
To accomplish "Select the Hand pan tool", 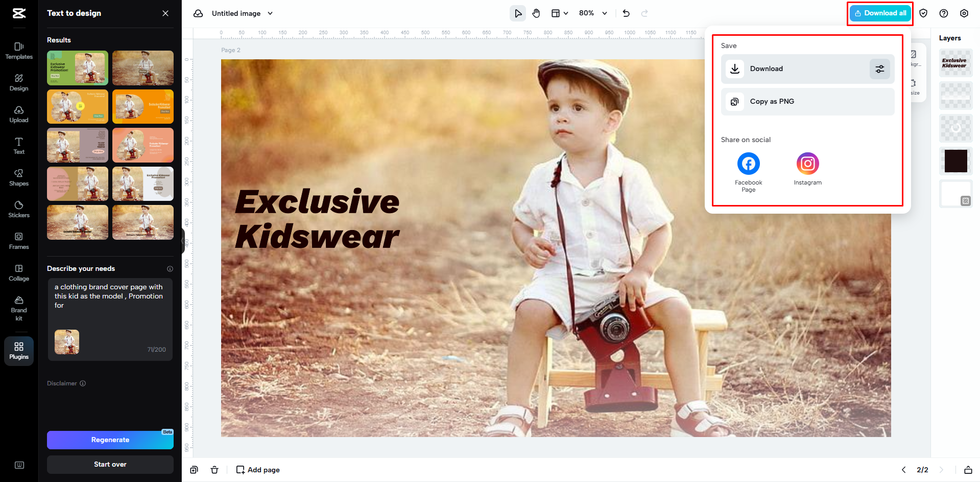I will (536, 13).
